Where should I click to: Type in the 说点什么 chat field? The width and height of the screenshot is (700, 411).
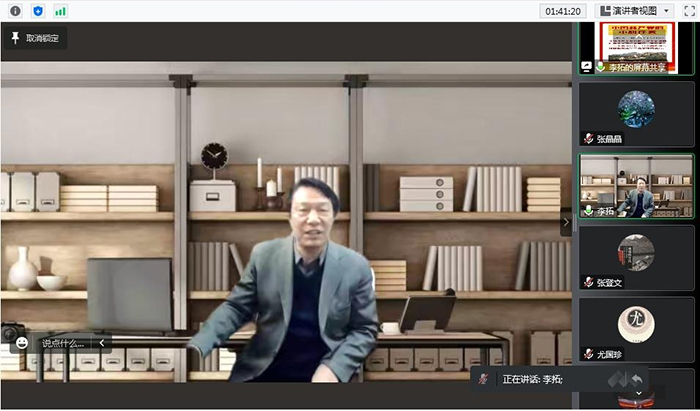coord(62,343)
